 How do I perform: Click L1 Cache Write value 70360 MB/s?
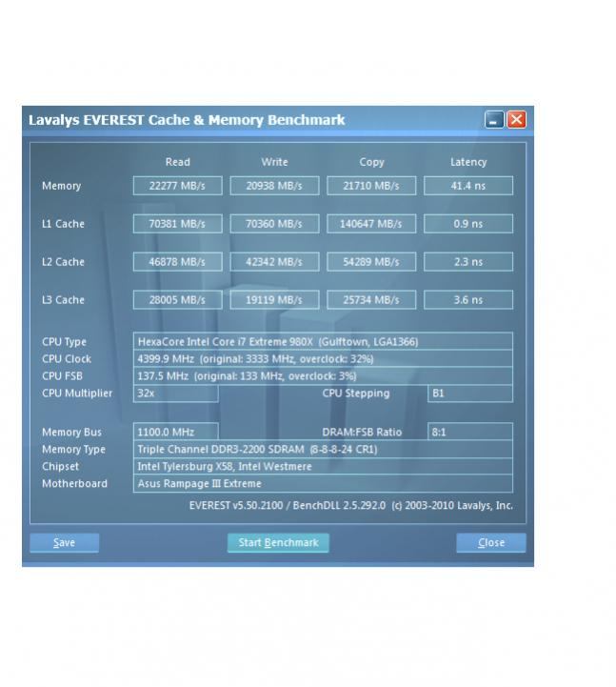click(x=274, y=224)
